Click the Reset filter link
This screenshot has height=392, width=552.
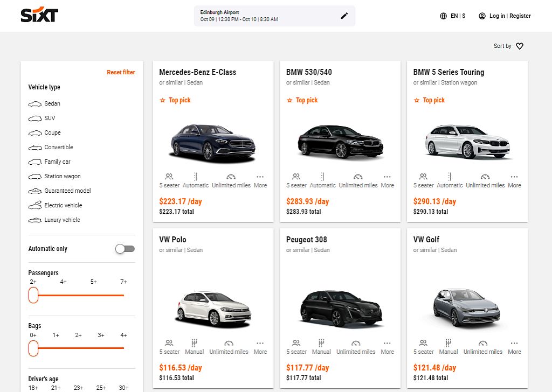(121, 72)
